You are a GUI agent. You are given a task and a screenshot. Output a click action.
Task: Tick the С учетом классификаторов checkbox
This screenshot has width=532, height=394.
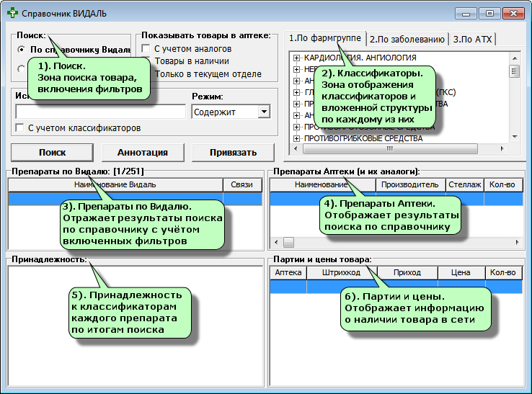20,127
